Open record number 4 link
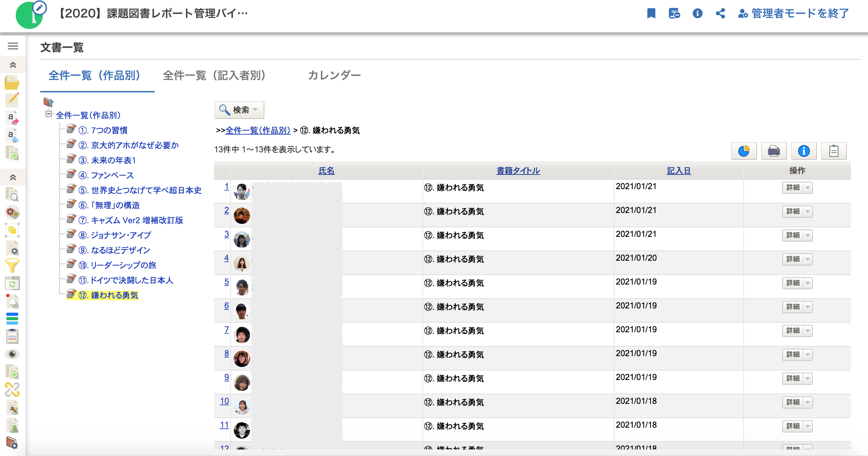The image size is (868, 456). tap(227, 258)
